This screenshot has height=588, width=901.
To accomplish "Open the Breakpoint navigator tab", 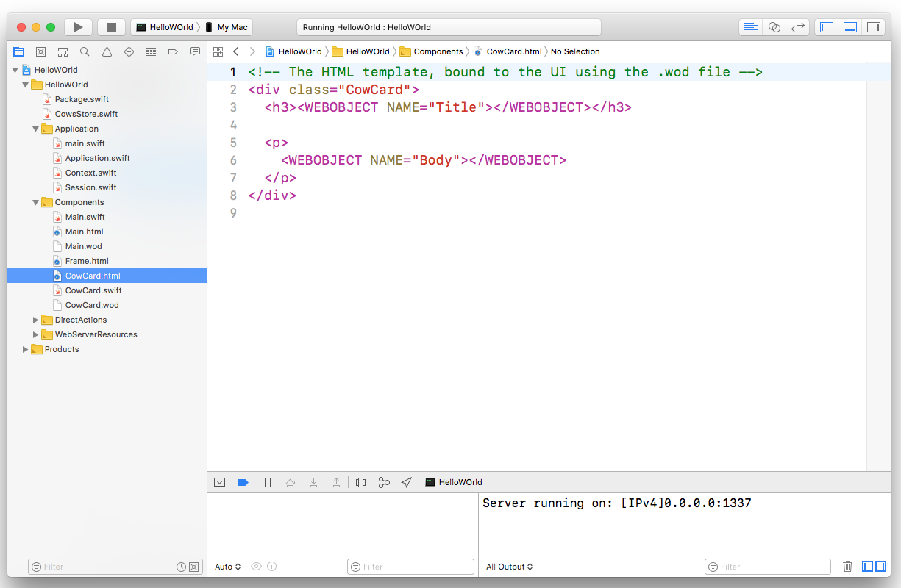I will [x=174, y=51].
